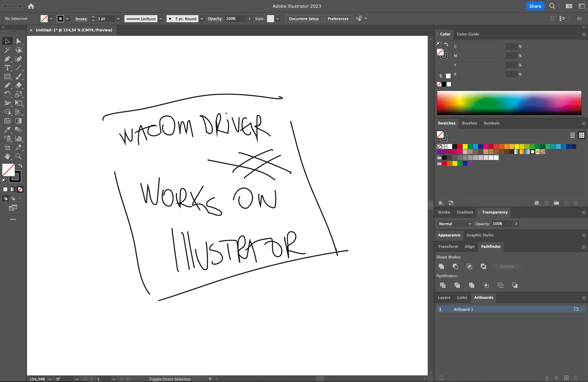Select the Zoom tool

pos(18,156)
